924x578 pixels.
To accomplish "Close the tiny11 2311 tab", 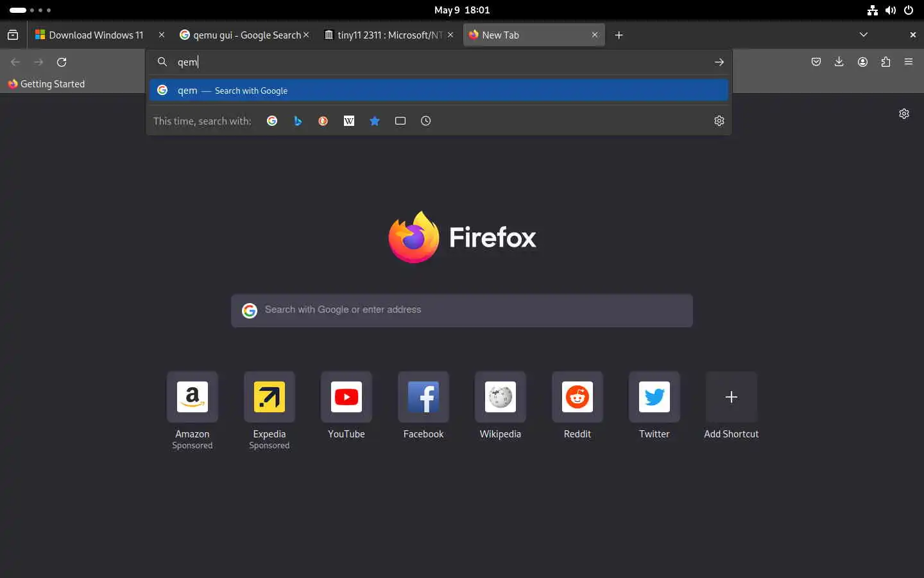I will pyautogui.click(x=450, y=35).
